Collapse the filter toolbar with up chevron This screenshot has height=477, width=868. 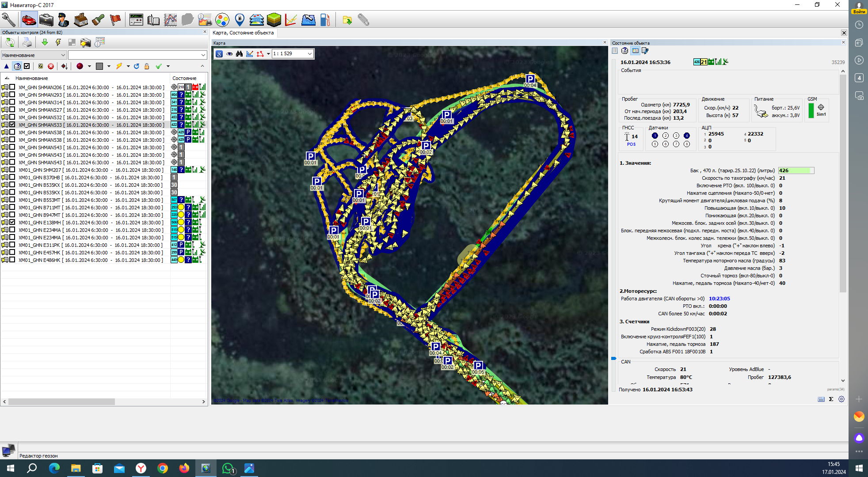(x=202, y=66)
